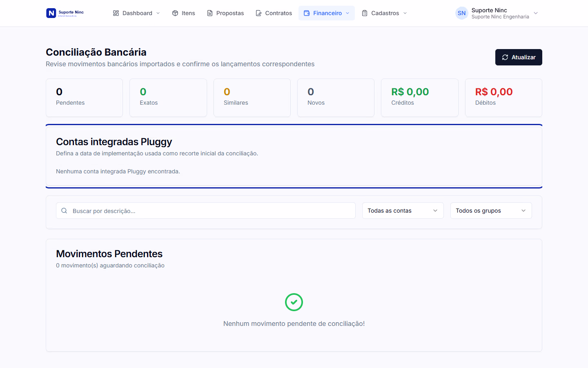
Task: Click the Suporte Ninc Engenharia logo
Action: pos(65,13)
